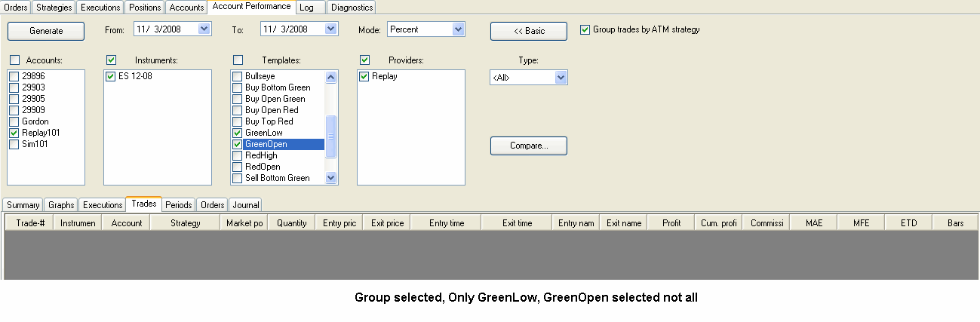Open the To date dropdown
The width and height of the screenshot is (980, 322).
(330, 29)
